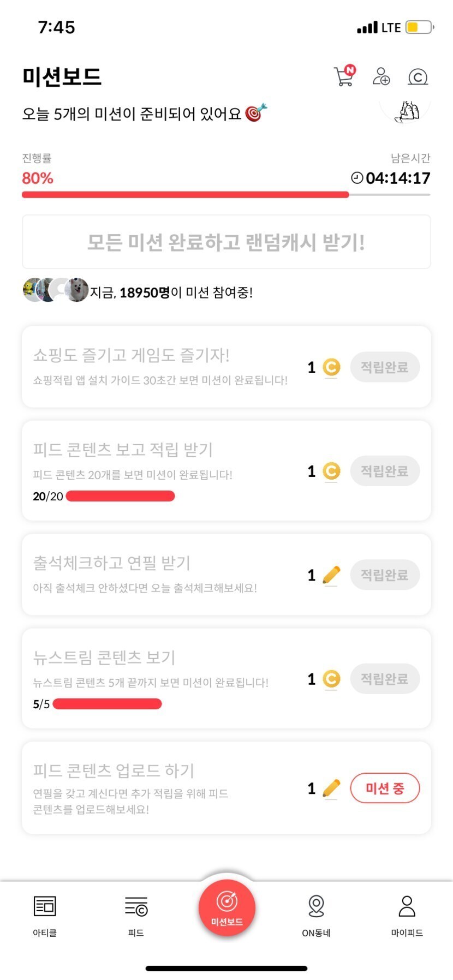Tap the add friend icon
The height and width of the screenshot is (980, 453).
[x=381, y=76]
